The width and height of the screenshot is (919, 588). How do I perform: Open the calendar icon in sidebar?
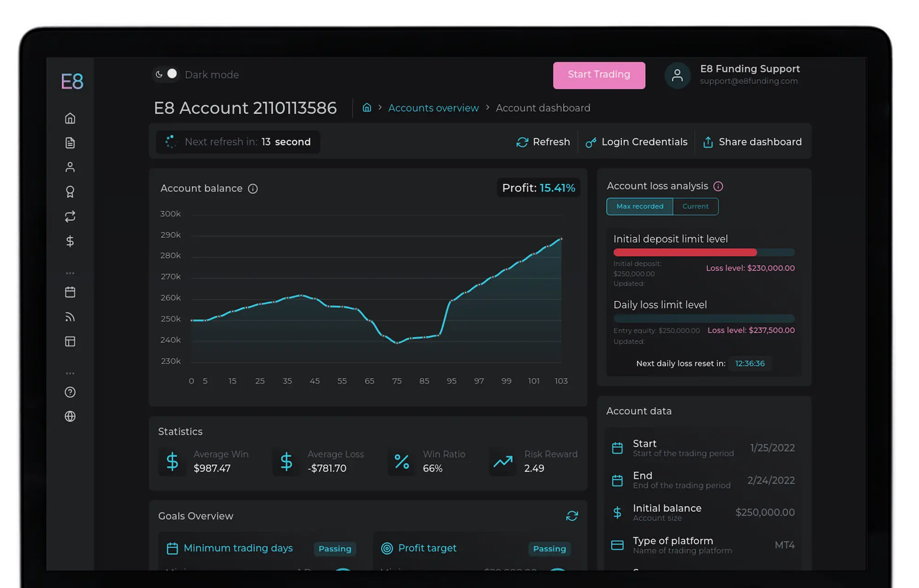[70, 292]
